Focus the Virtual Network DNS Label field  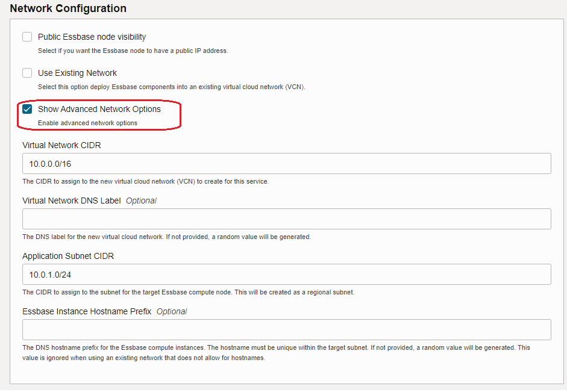click(286, 219)
